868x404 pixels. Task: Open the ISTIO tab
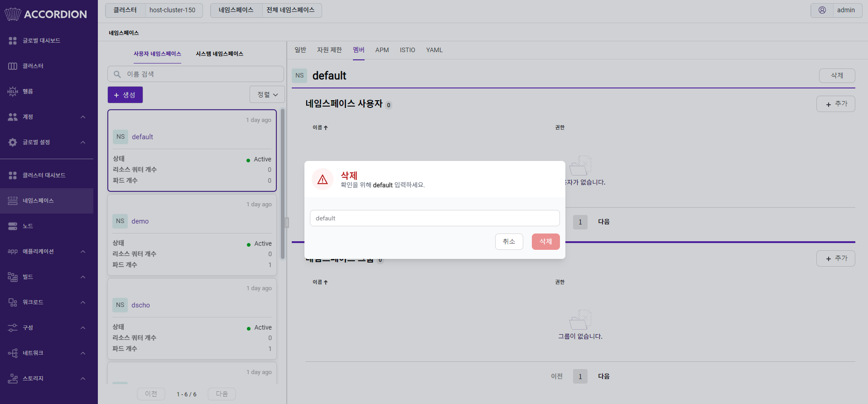coord(407,50)
